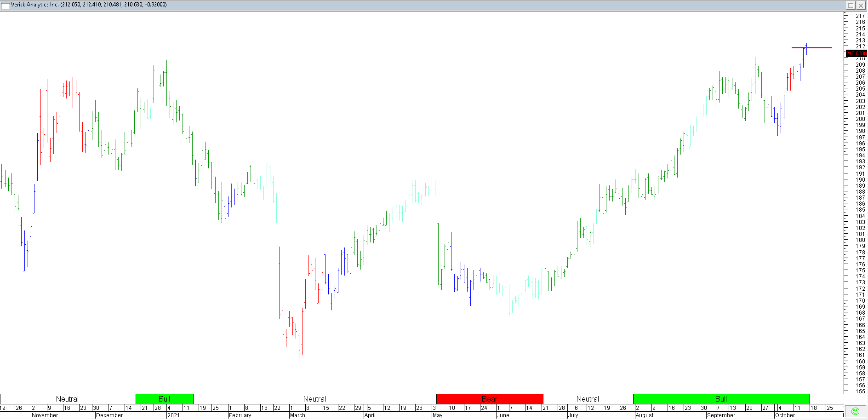Screen dimensions: 868x420
Task: Click the December month label
Action: pyautogui.click(x=109, y=415)
